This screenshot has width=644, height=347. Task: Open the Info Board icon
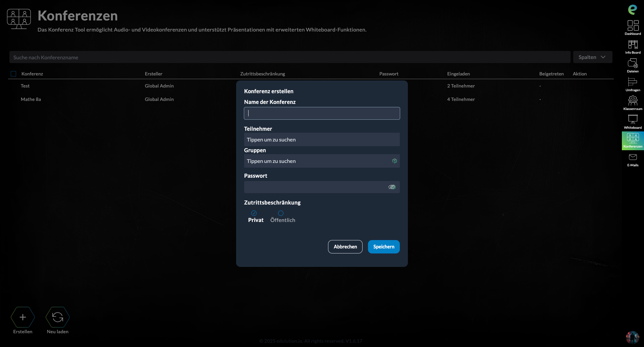coord(633,47)
